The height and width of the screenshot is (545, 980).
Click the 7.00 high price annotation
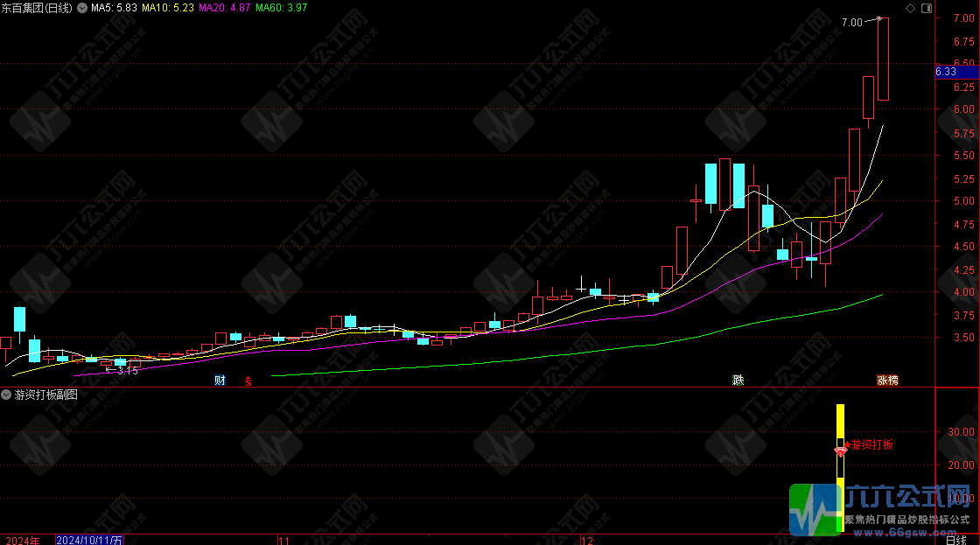pos(851,22)
